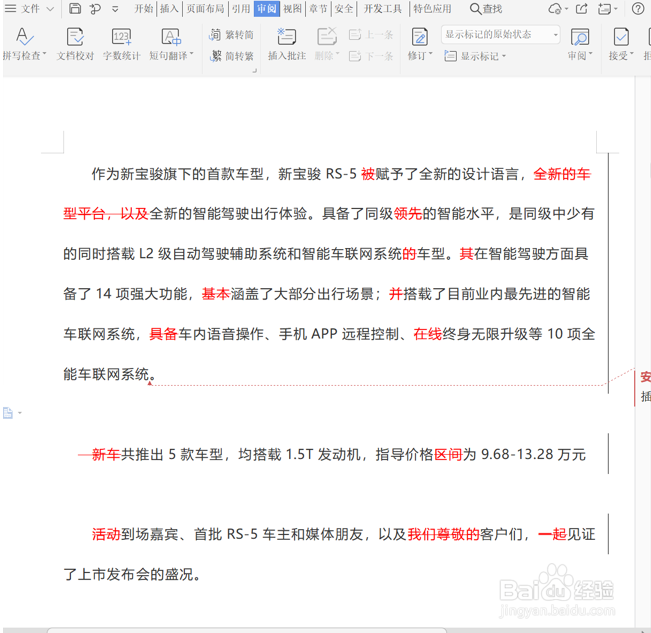
Task: Click struck-through word 新车
Action: pyautogui.click(x=106, y=455)
